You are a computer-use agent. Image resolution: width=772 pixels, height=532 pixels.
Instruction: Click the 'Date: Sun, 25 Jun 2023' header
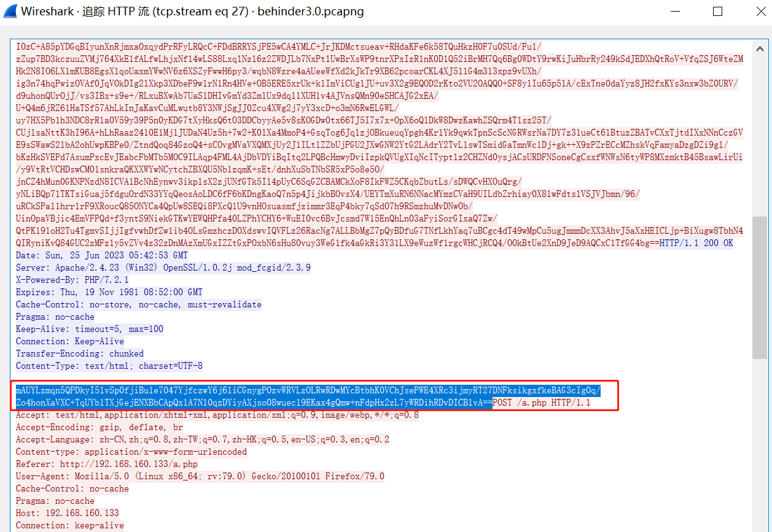[x=102, y=255]
